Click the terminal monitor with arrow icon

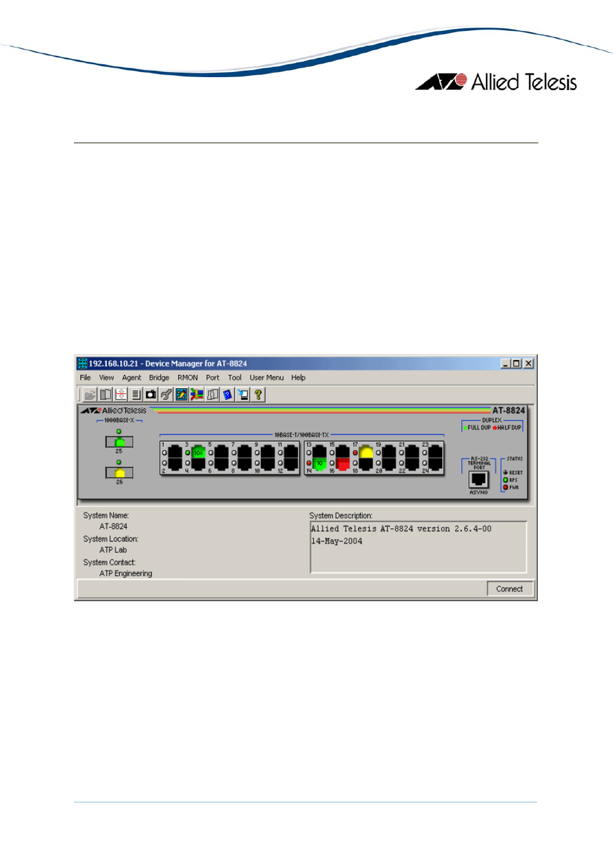243,395
